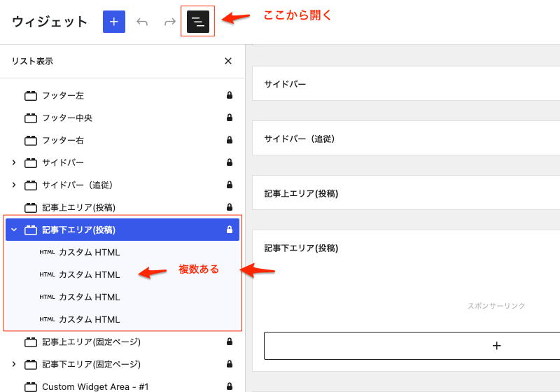Select サイドバー（追従） row in list view

[x=122, y=185]
